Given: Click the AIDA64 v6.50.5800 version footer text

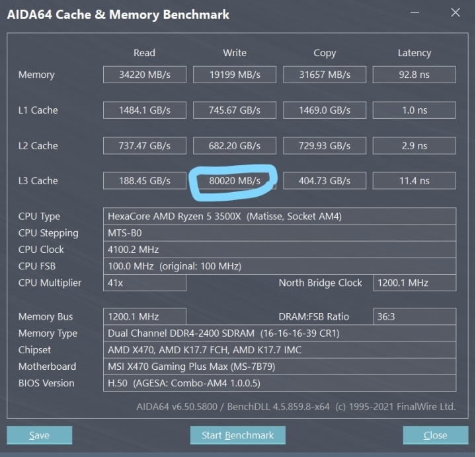Looking at the screenshot, I should click(296, 407).
